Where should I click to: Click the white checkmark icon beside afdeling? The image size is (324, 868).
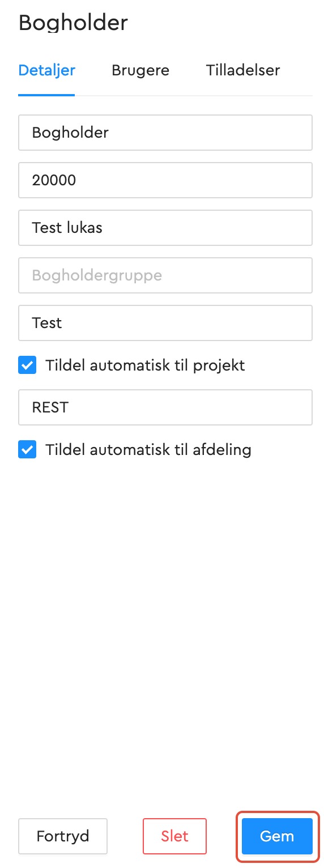[27, 450]
